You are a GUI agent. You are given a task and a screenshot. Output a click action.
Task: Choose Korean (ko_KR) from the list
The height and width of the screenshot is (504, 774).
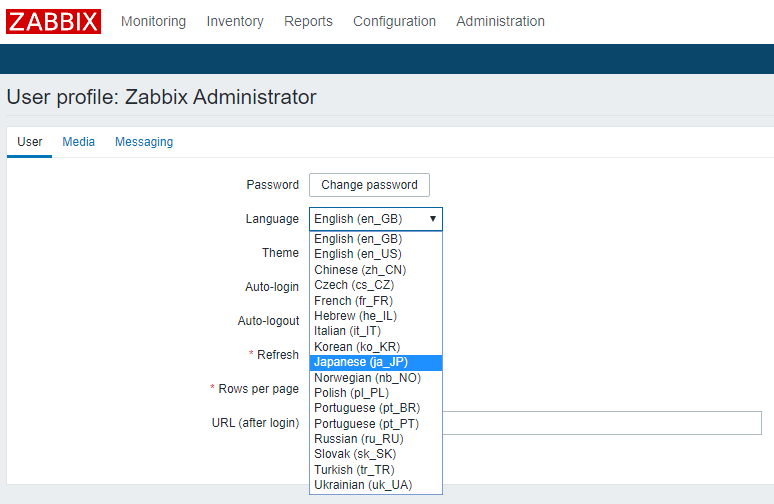click(x=357, y=346)
